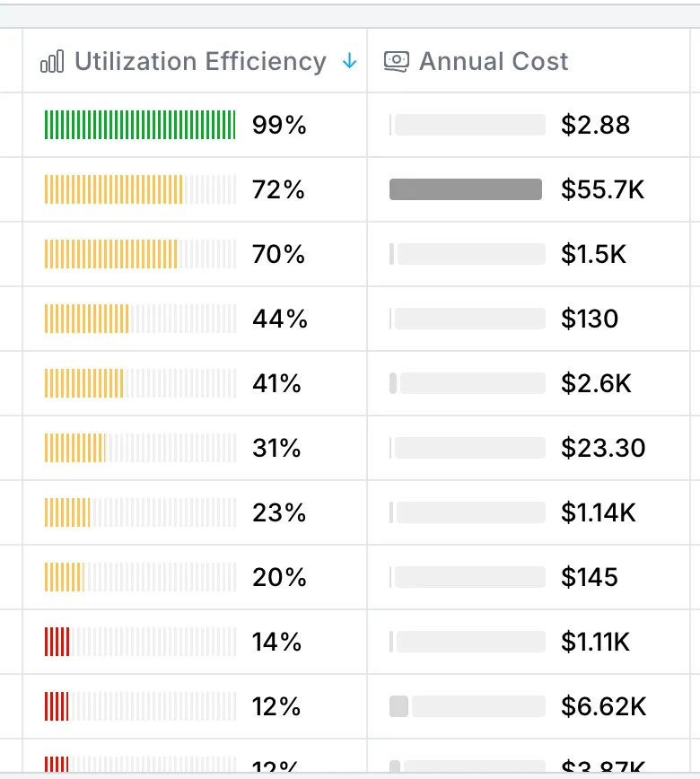Click the 41% efficiency value

(277, 384)
